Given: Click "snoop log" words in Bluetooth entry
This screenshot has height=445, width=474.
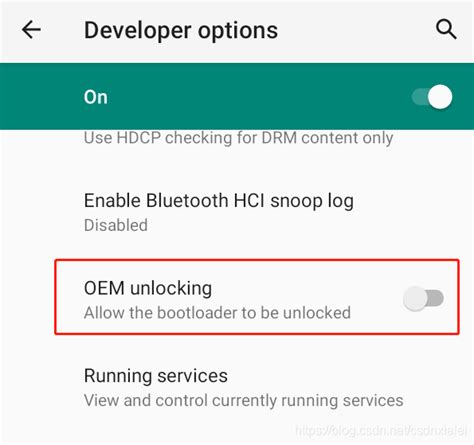Looking at the screenshot, I should click(x=312, y=201).
